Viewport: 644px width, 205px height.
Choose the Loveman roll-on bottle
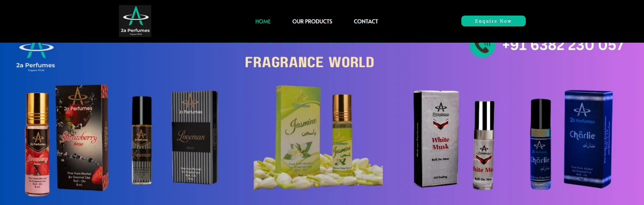[x=142, y=140]
